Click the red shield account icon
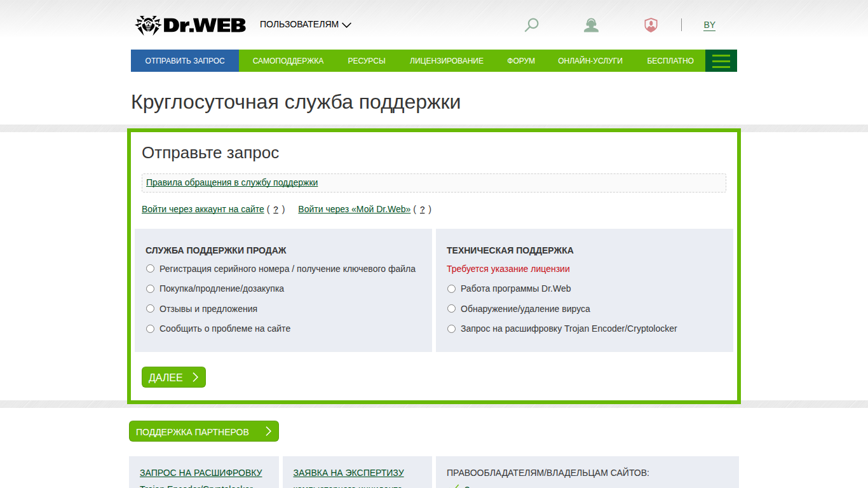Screen dimensions: 868x488 651,25
